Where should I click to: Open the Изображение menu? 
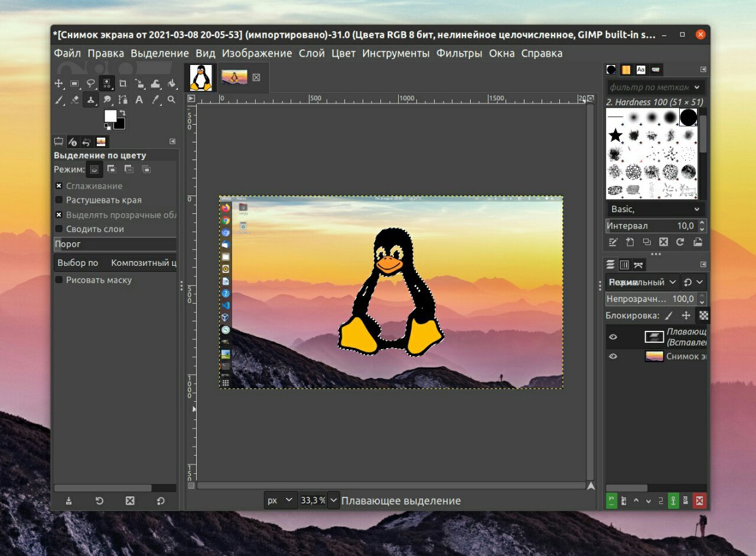(257, 53)
